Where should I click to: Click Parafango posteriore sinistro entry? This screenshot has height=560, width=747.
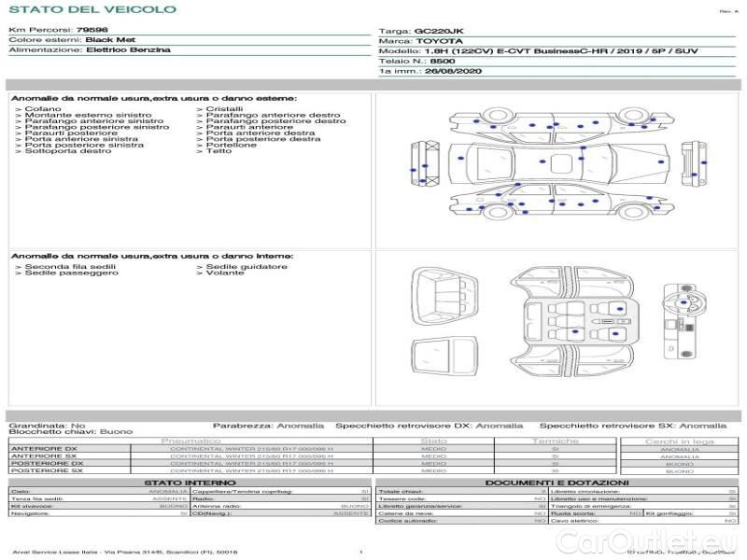(97, 127)
